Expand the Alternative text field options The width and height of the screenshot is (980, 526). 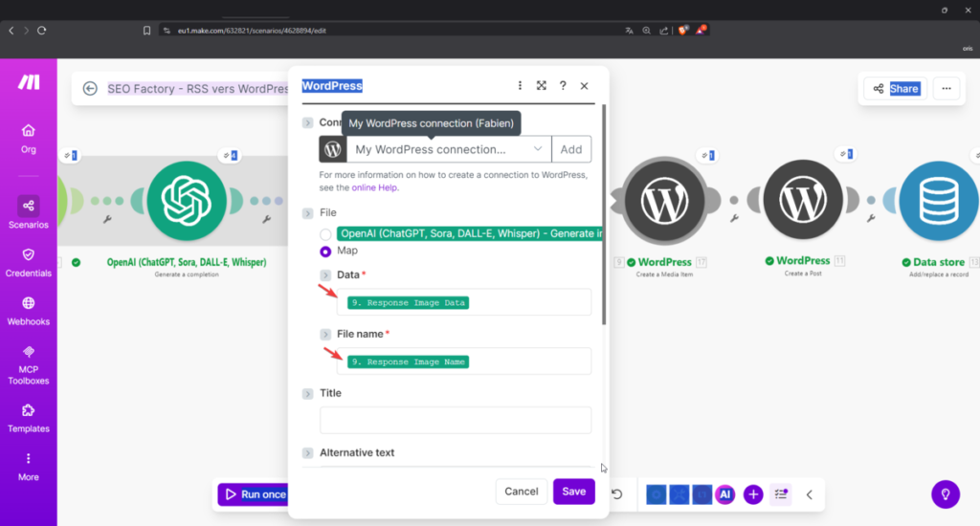[308, 453]
